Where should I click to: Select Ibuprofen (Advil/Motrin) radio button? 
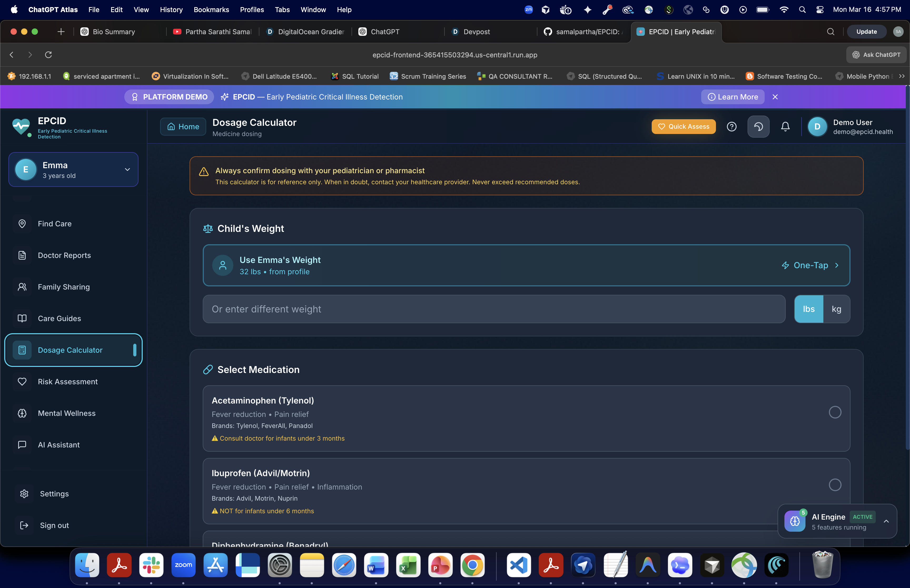coord(835,485)
